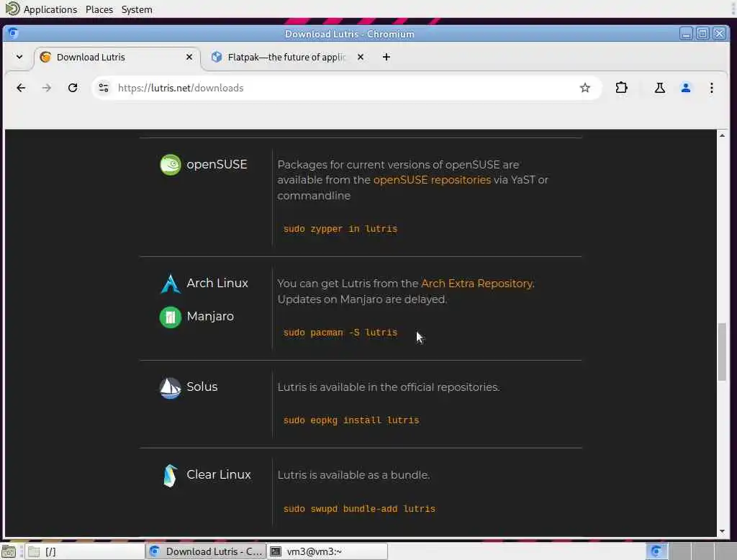Screen dimensions: 737x560
Task: Click the MATE logo in top panel
Action: 12,9
